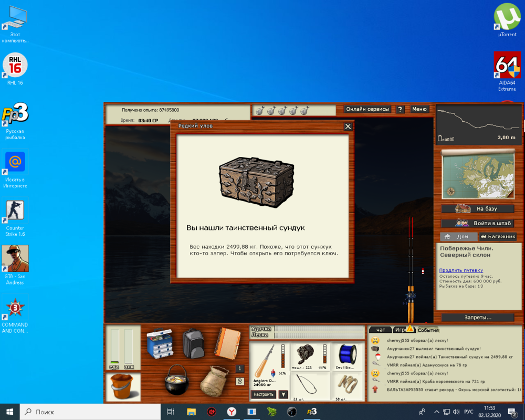
Task: Click the hooks slot showing 21 шт
Action: (x=306, y=383)
